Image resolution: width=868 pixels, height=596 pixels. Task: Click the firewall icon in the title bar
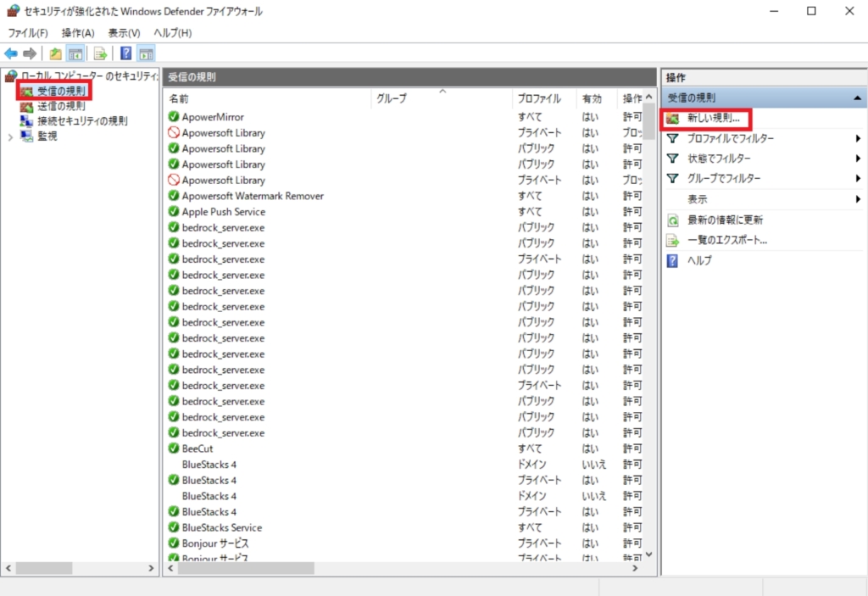pos(13,10)
